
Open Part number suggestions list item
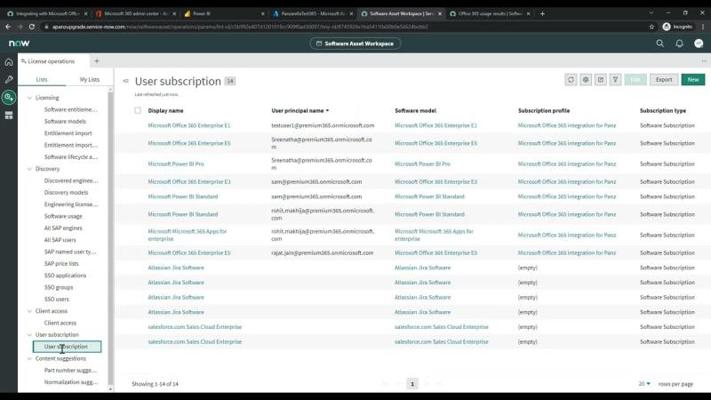tap(71, 370)
